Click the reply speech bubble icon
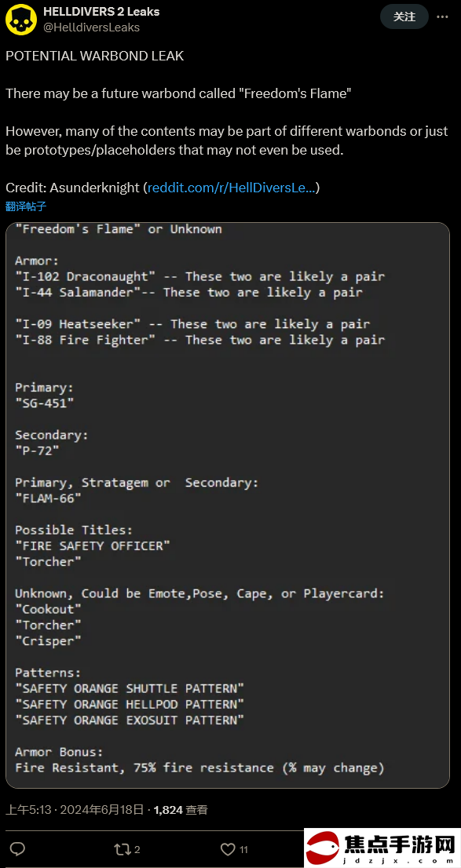The width and height of the screenshot is (461, 868). tap(18, 849)
